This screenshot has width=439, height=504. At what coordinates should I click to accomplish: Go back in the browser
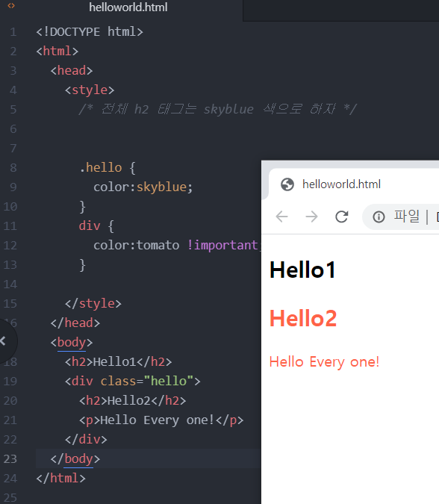[x=282, y=217]
